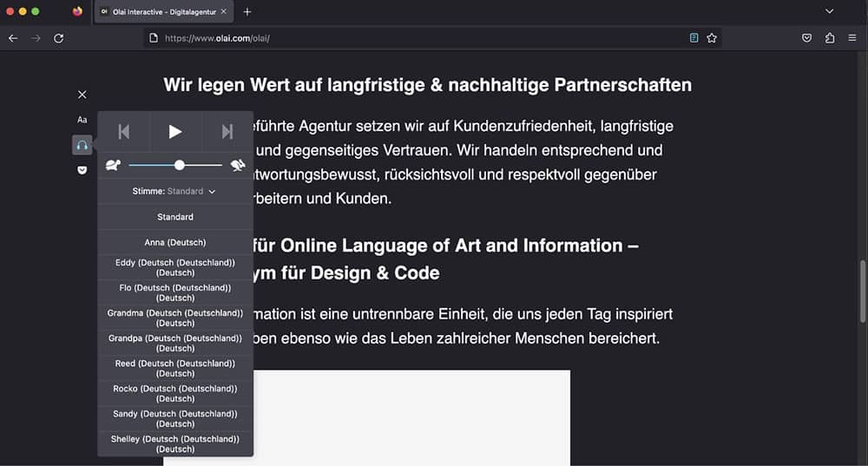
Task: Open Pocket from the browser toolbar
Action: [x=806, y=37]
